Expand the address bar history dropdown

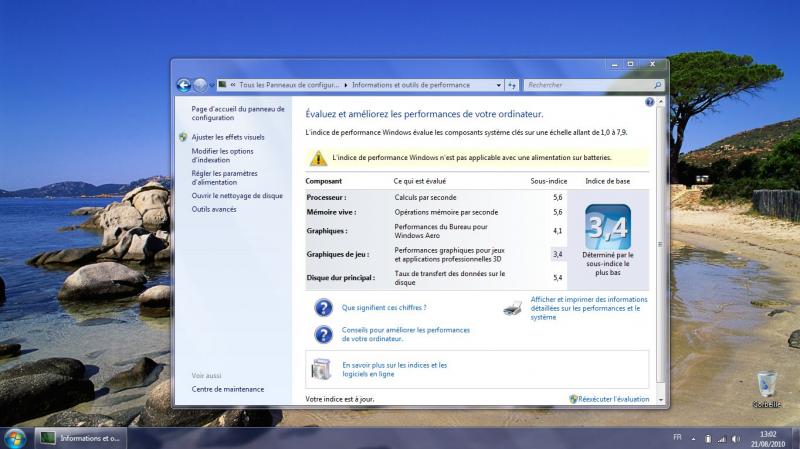499,86
